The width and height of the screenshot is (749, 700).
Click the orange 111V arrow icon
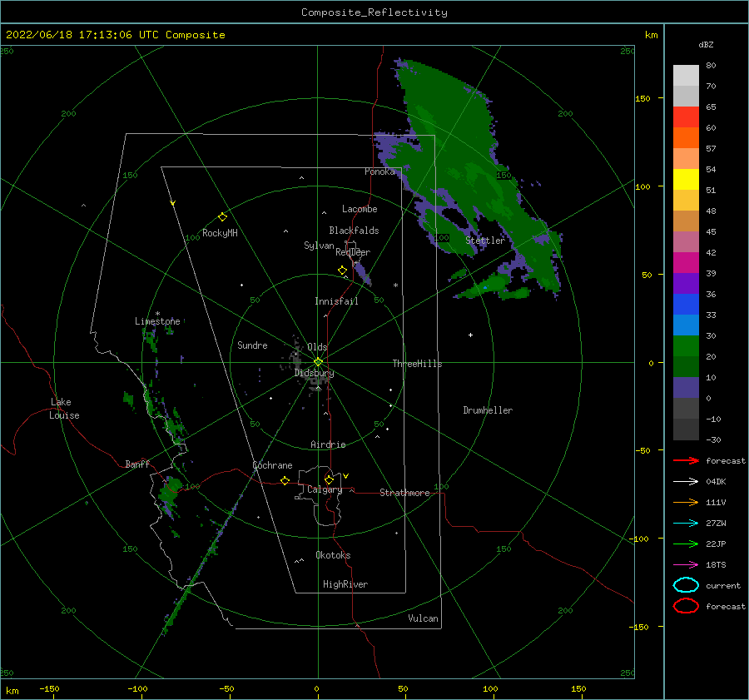tap(686, 502)
